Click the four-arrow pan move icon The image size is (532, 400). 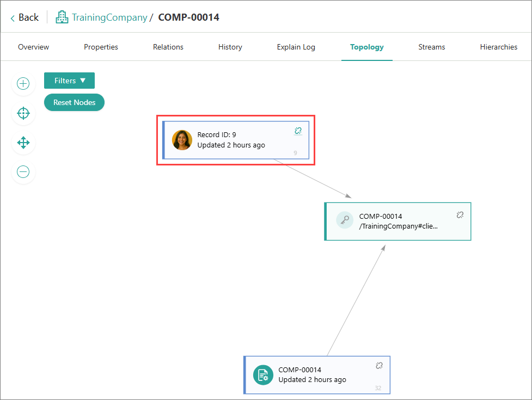(23, 143)
